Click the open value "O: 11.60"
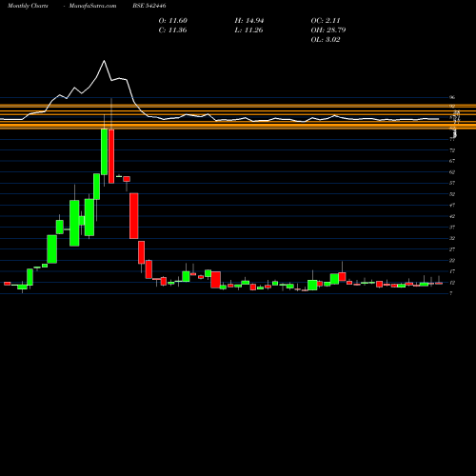 [173, 21]
